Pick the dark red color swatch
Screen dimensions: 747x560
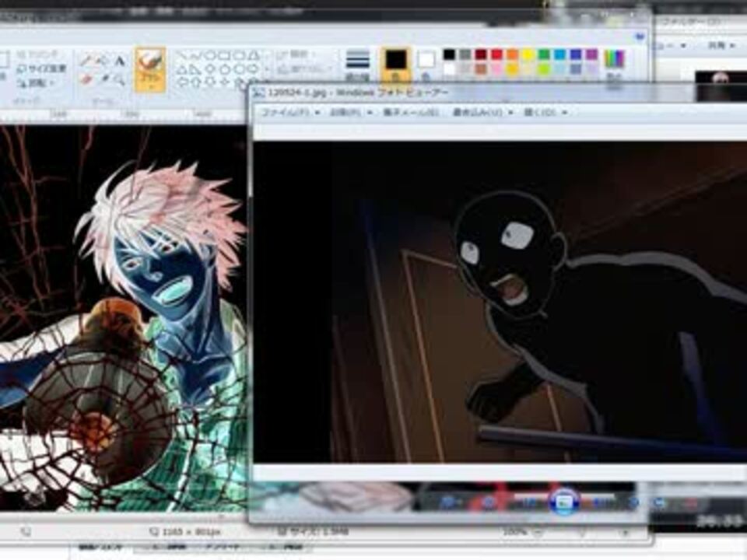coord(481,54)
